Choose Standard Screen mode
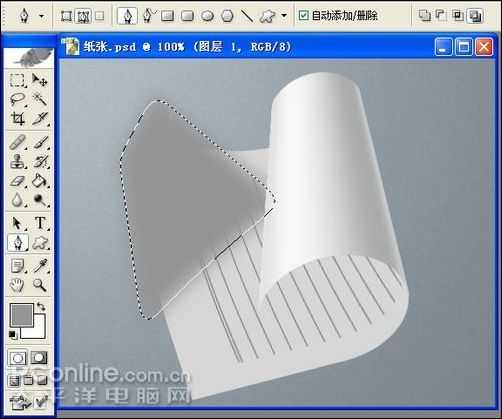 point(14,380)
